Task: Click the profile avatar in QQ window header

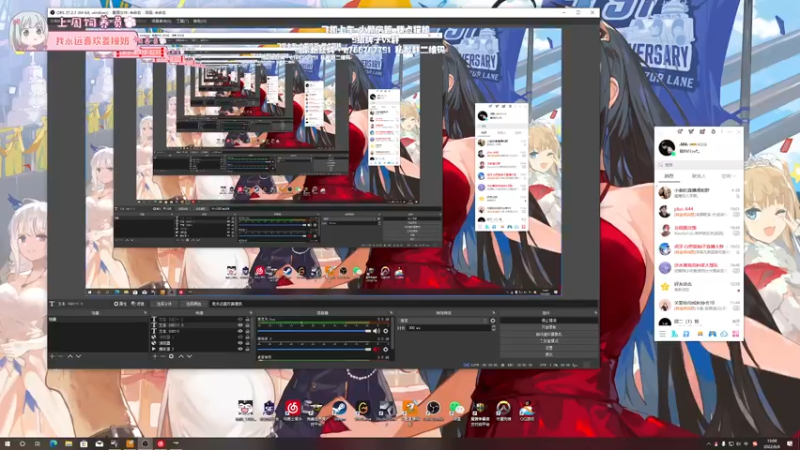Action: click(667, 148)
